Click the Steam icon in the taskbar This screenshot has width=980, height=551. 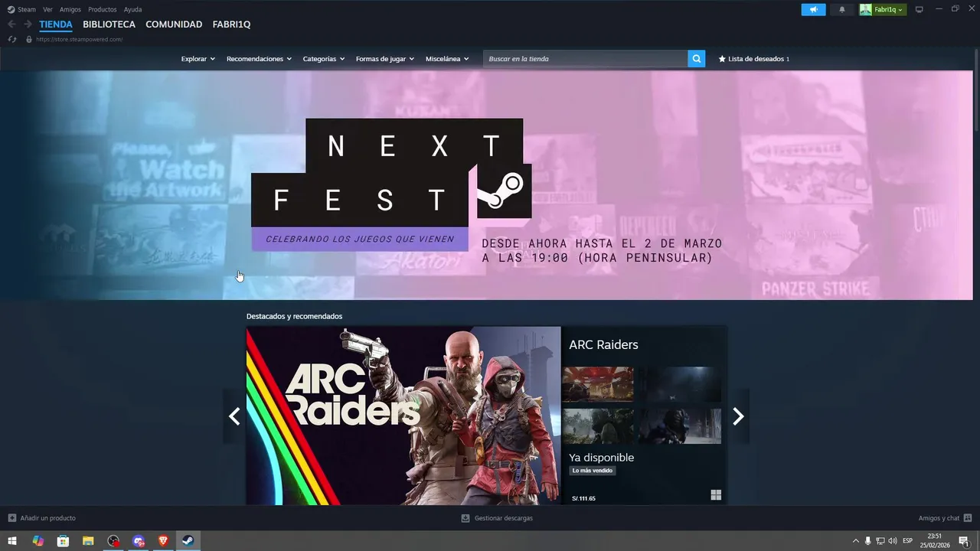188,541
